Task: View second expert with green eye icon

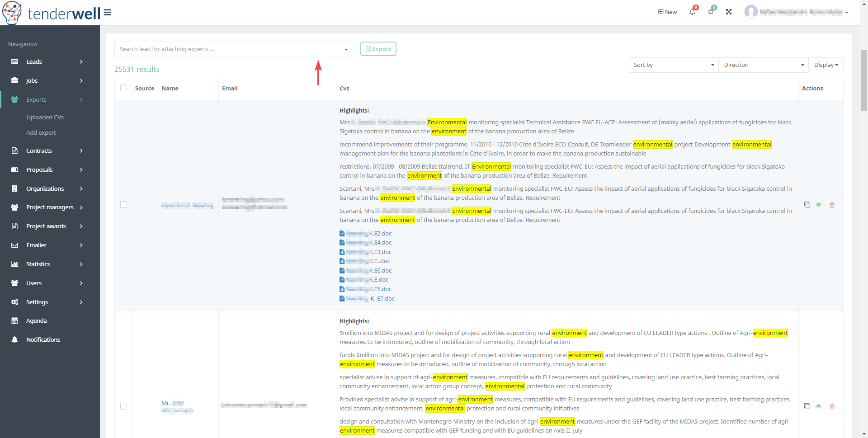Action: 819,406
